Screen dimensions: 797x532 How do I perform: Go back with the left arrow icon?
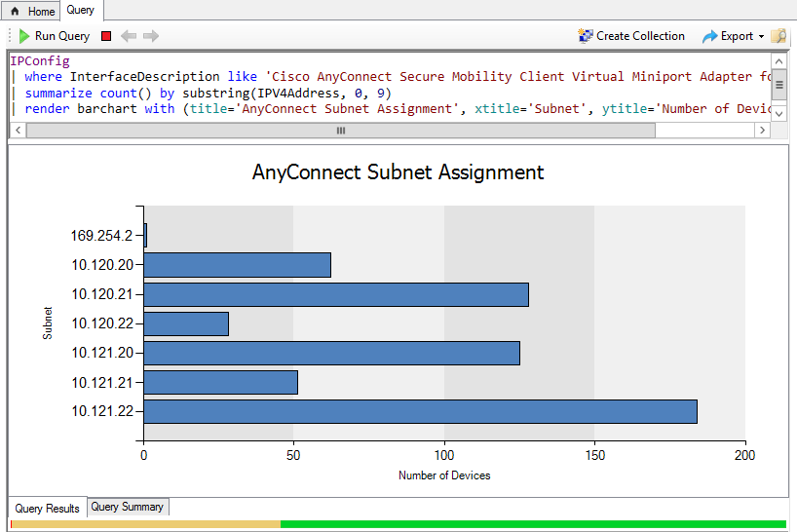129,36
